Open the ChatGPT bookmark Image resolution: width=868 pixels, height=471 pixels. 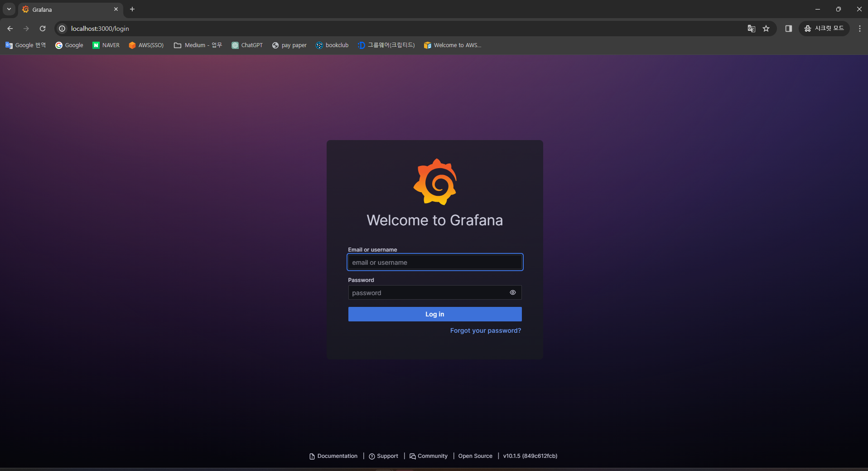click(x=247, y=45)
